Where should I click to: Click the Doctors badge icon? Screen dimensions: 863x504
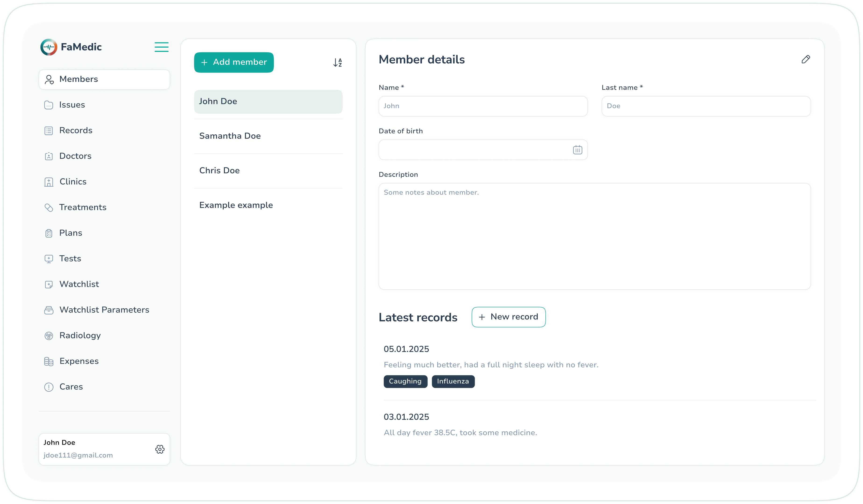[x=49, y=156]
